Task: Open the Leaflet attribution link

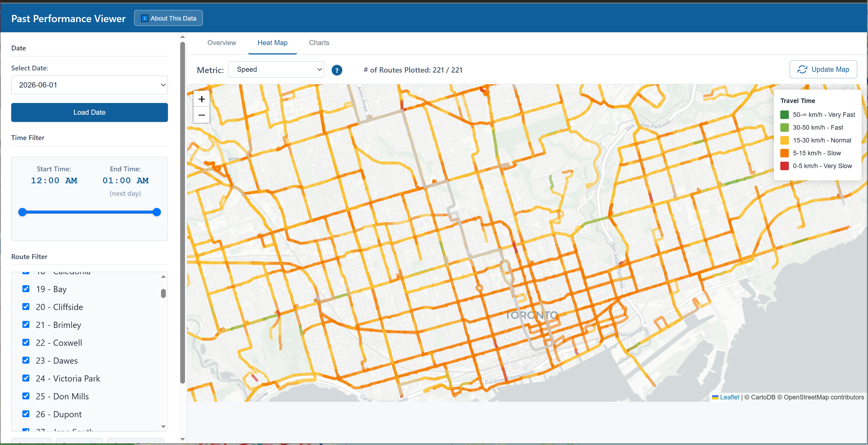Action: click(x=730, y=397)
